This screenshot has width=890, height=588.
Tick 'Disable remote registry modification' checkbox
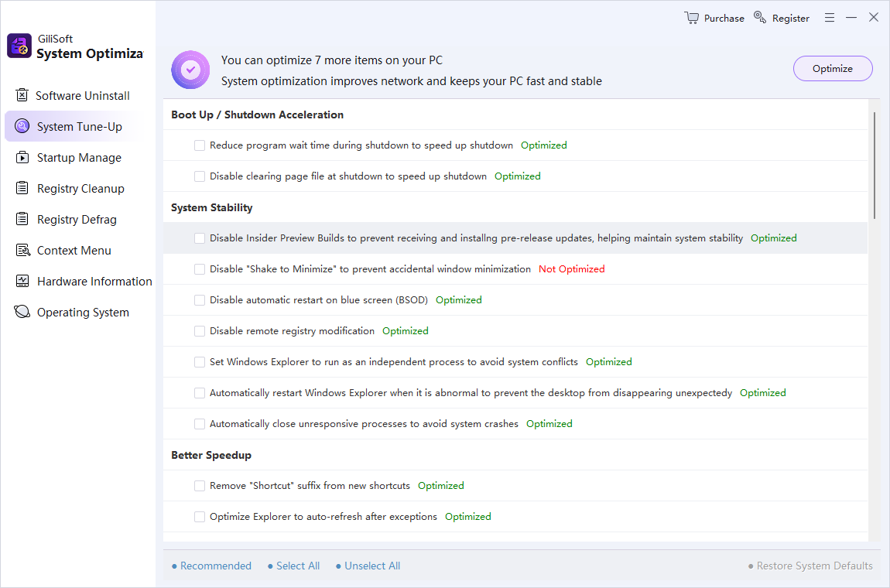[200, 331]
